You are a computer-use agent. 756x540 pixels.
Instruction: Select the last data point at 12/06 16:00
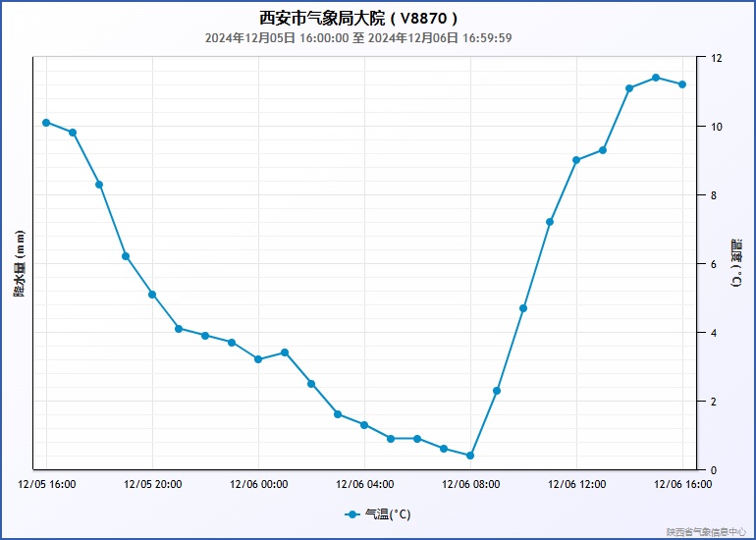coord(682,84)
